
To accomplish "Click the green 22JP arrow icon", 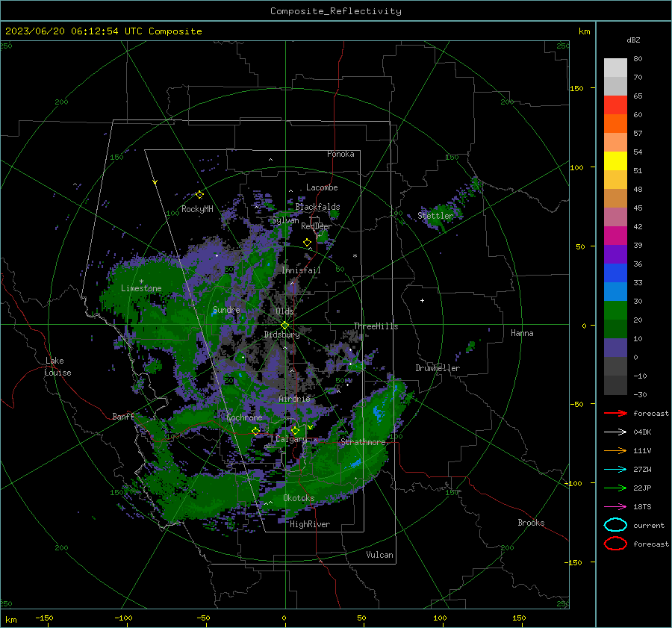I will pos(615,488).
